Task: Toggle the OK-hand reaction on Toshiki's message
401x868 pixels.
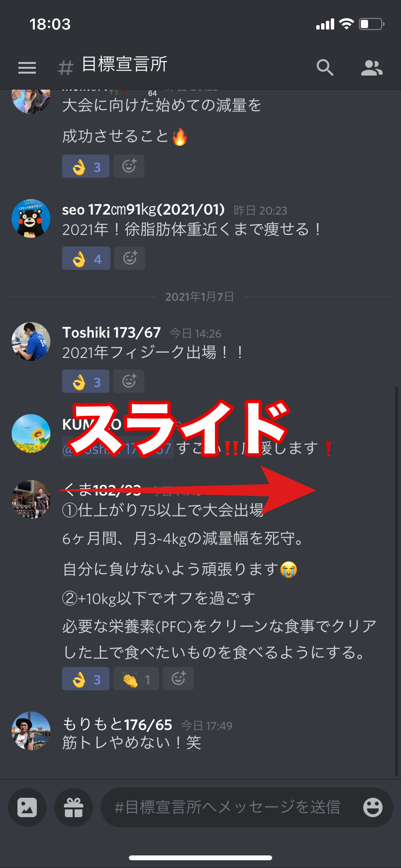Action: [86, 381]
